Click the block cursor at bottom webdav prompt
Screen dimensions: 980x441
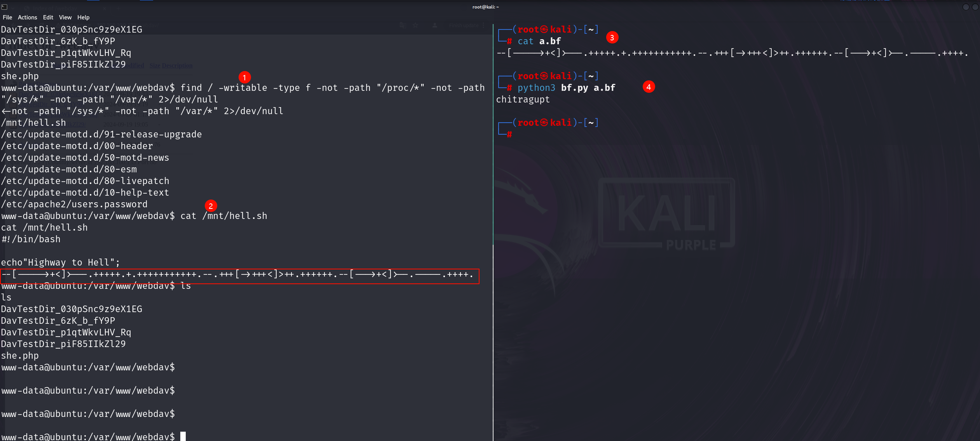tap(183, 436)
